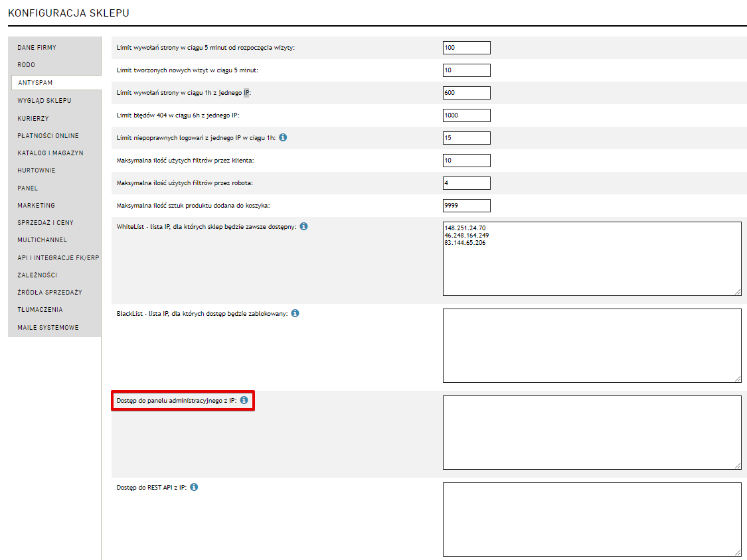Viewport: 747px width, 560px height.
Task: Click info icon next to WhiteList label
Action: [303, 226]
